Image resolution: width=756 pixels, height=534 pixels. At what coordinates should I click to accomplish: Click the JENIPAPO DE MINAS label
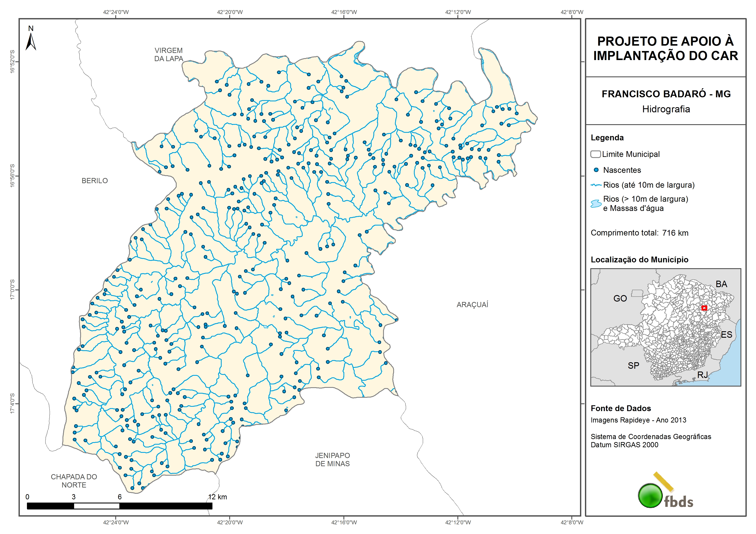point(333,459)
